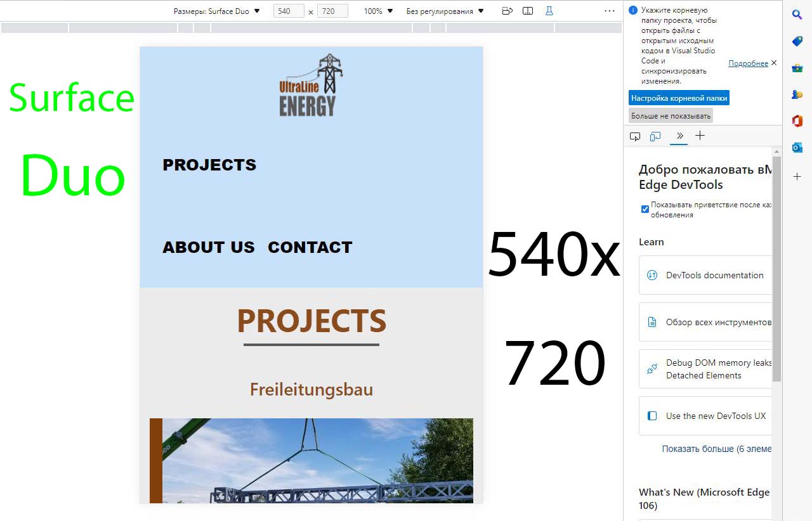Open the Office icon in Edge sidebar
The image size is (812, 521).
(x=797, y=121)
